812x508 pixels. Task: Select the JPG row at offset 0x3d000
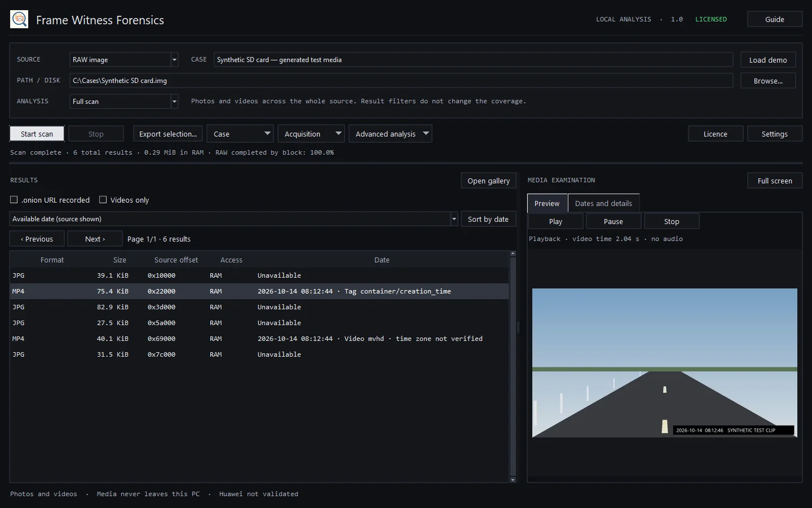click(259, 307)
